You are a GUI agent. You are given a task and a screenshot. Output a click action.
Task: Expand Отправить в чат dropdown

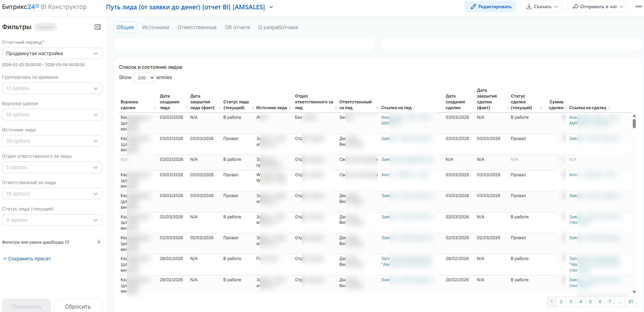(x=597, y=6)
